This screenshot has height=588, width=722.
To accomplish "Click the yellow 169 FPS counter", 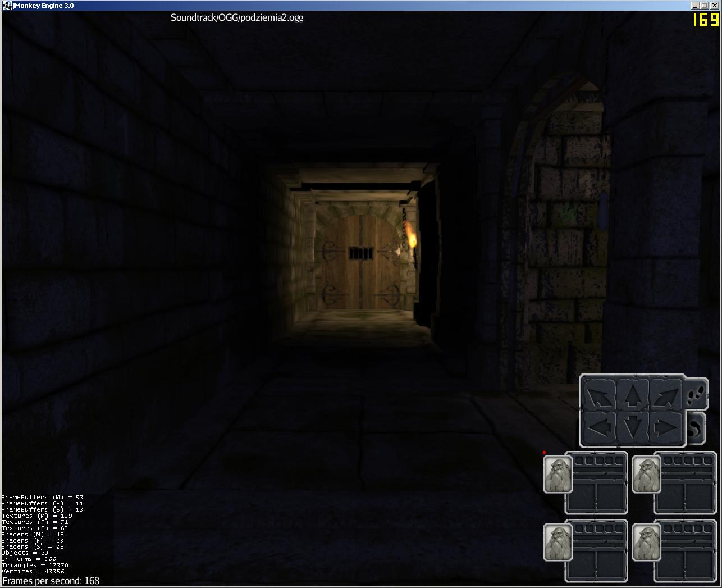I will [706, 20].
